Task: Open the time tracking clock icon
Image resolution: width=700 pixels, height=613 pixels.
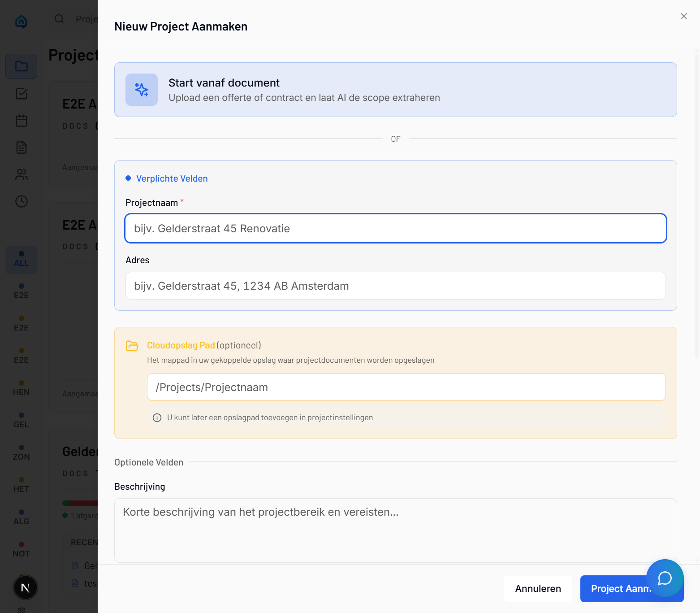Action: point(22,201)
